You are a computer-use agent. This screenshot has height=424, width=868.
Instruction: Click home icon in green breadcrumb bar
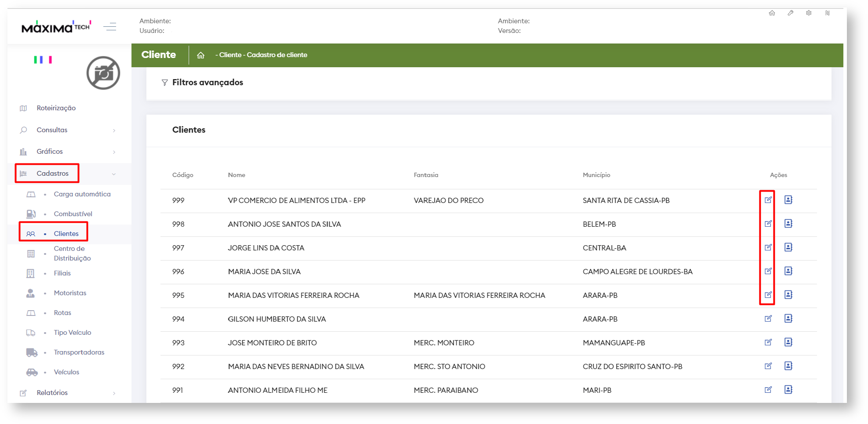pyautogui.click(x=201, y=55)
